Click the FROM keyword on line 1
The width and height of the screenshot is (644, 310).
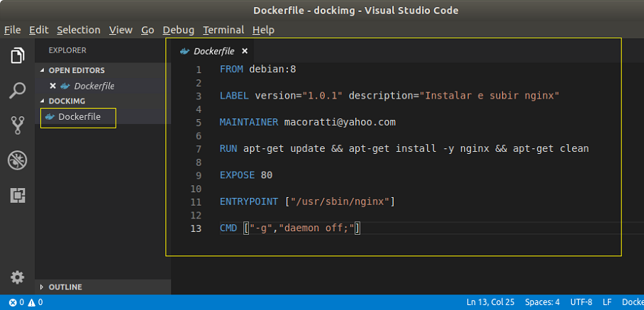pos(232,70)
